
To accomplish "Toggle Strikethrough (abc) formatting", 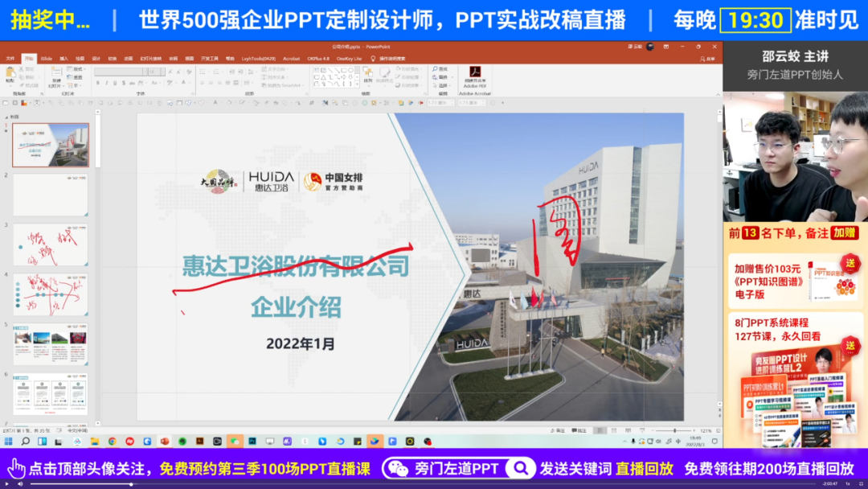I will pos(132,83).
